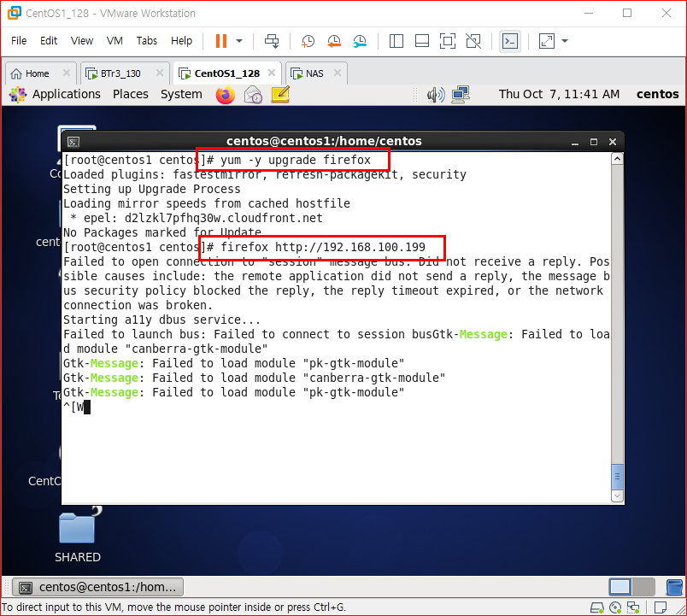
Task: Click the terminal scrollbar down arrow
Action: [617, 496]
